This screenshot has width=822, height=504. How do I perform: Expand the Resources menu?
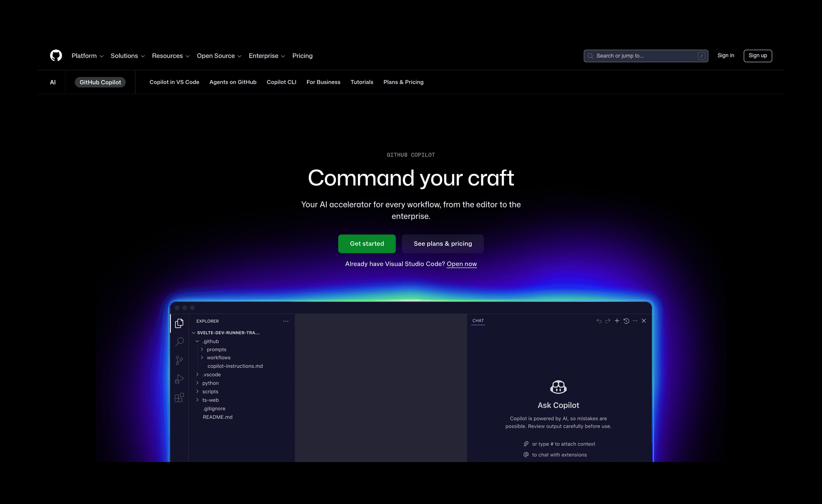pyautogui.click(x=171, y=56)
